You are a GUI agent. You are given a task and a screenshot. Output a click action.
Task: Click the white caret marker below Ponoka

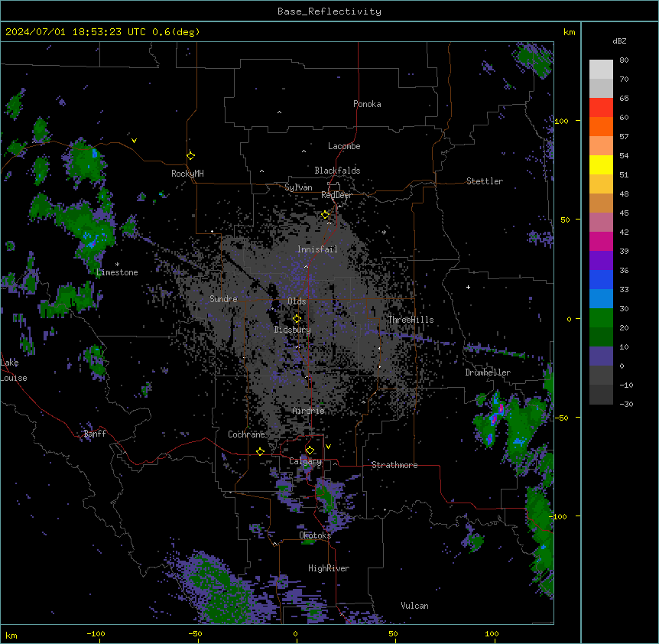tap(279, 112)
